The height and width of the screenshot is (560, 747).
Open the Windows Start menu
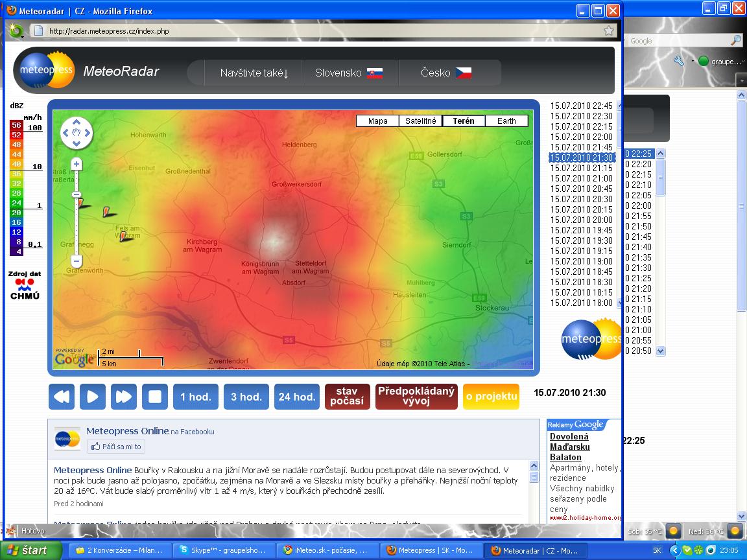click(30, 550)
